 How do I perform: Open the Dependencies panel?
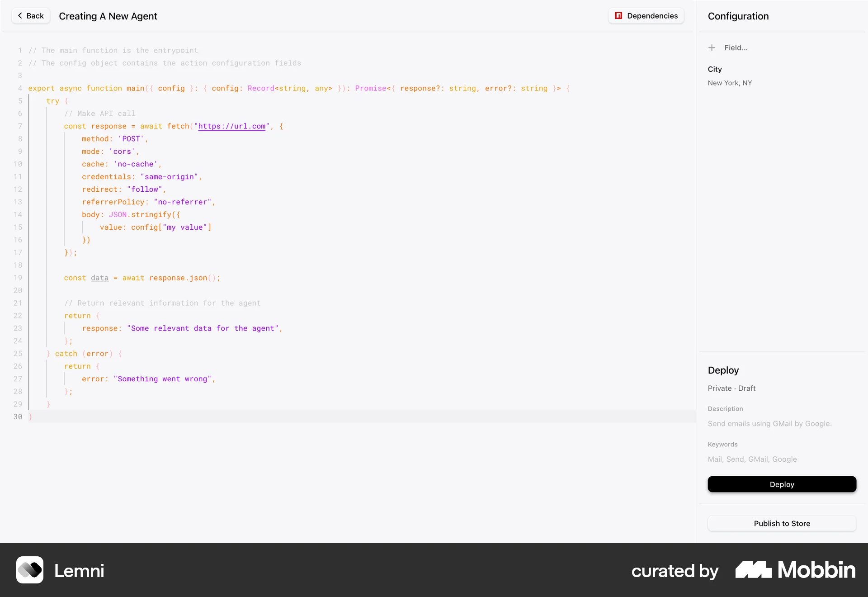click(646, 15)
